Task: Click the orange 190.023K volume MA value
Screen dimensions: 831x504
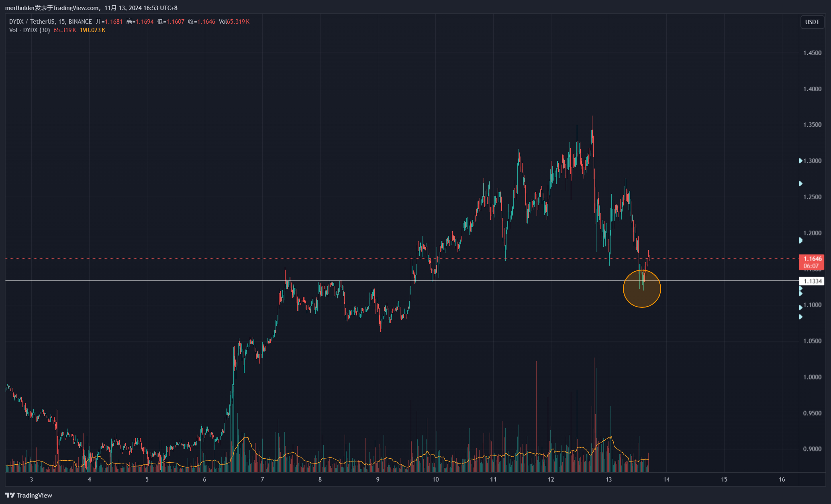Action: coord(92,30)
